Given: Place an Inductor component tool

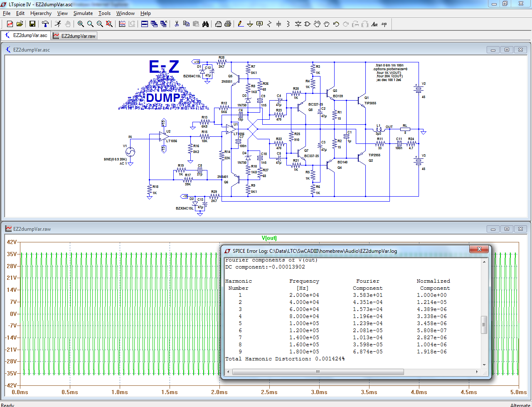Looking at the screenshot, I should (288, 24).
